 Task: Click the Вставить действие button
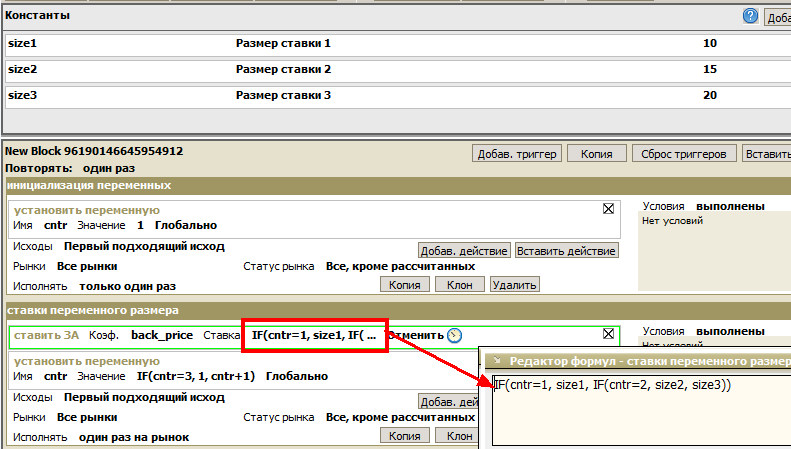tap(567, 251)
